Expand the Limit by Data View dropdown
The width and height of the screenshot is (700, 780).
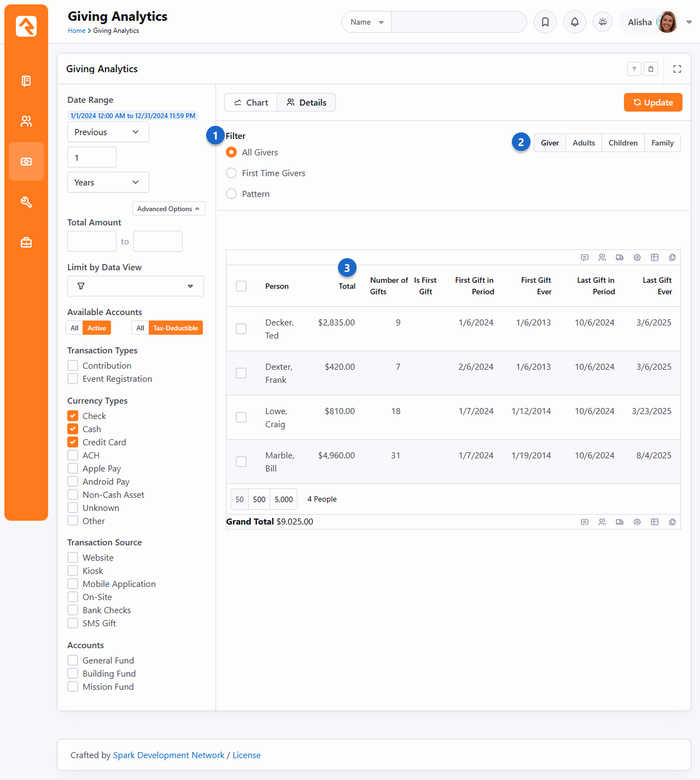click(135, 286)
